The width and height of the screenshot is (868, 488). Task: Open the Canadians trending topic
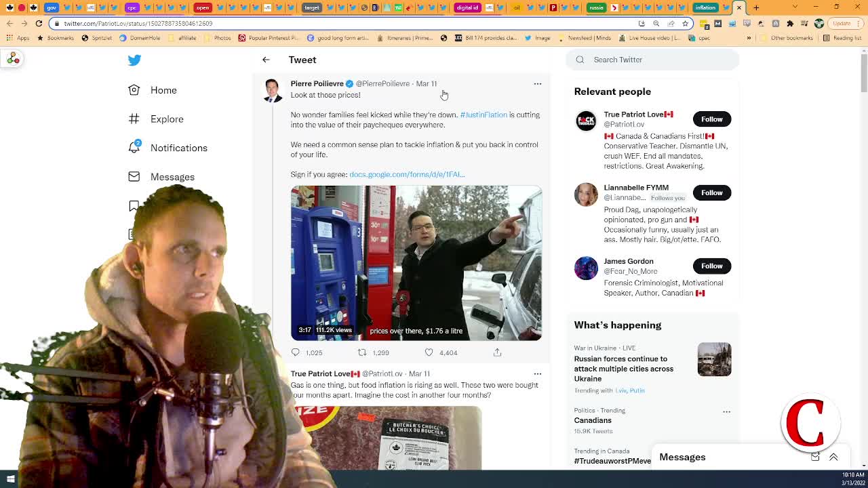(593, 420)
